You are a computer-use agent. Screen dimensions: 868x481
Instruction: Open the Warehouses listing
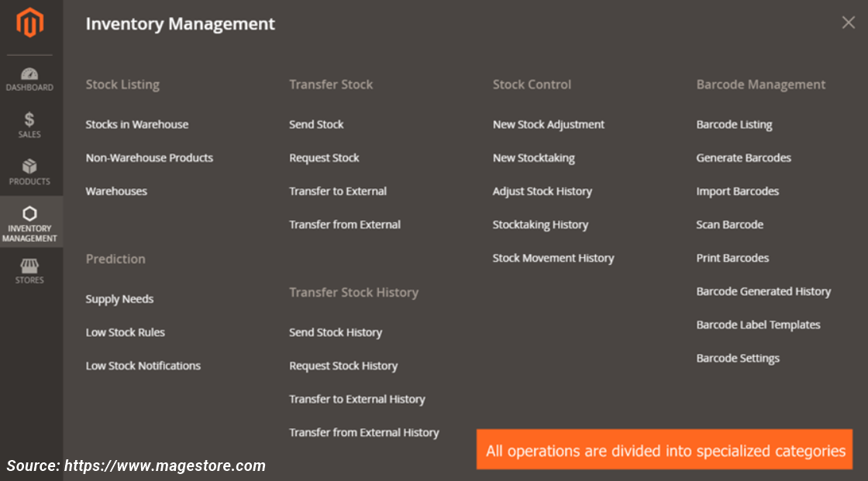click(x=116, y=191)
